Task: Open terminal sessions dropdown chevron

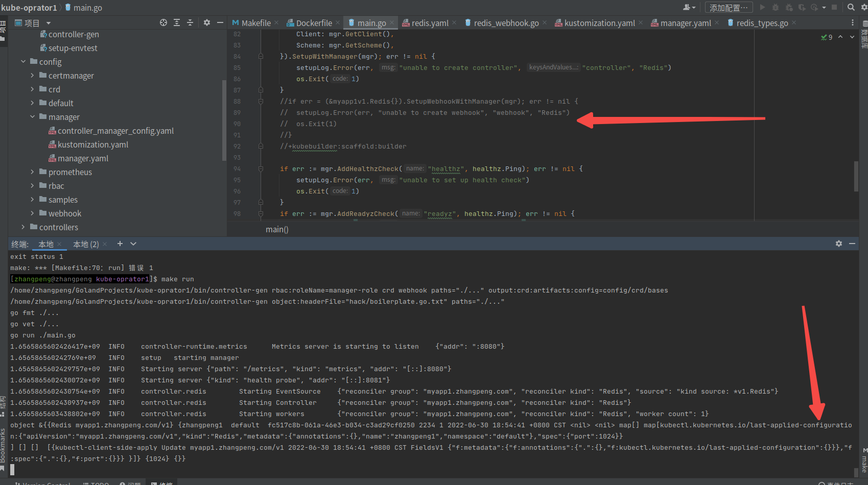Action: click(x=133, y=244)
